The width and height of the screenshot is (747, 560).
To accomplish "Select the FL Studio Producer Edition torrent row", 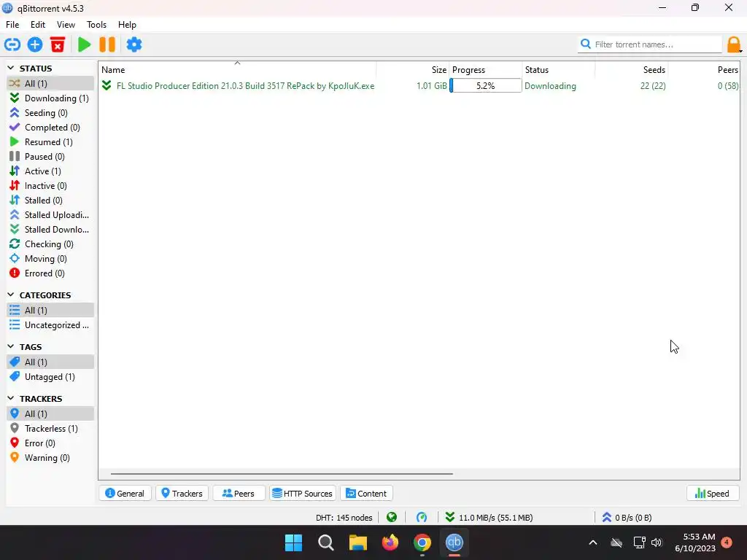I will point(419,86).
